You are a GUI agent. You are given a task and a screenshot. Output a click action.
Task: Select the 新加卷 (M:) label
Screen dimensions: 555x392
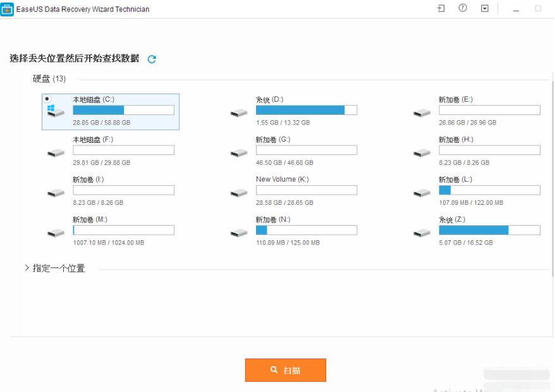tap(90, 219)
